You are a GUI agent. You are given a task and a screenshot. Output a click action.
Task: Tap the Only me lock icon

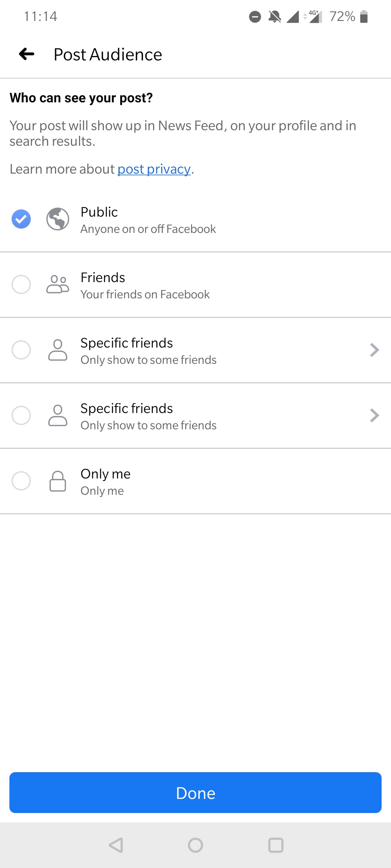pyautogui.click(x=58, y=481)
